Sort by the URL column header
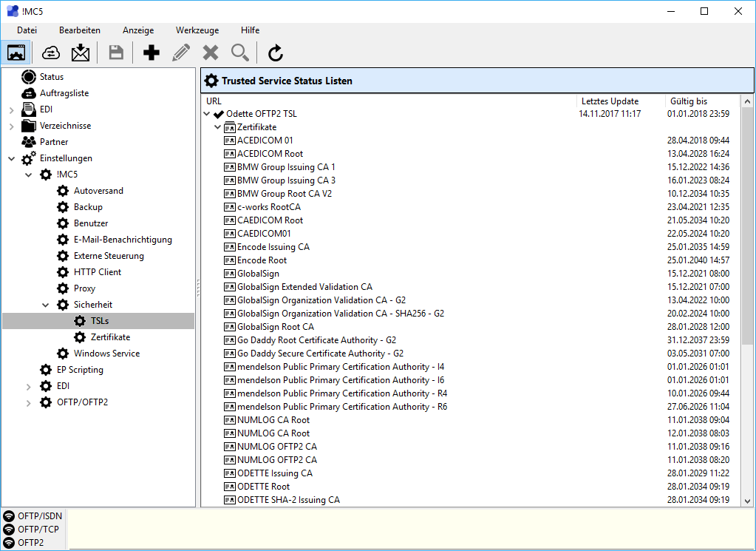This screenshot has width=756, height=551. tap(389, 101)
